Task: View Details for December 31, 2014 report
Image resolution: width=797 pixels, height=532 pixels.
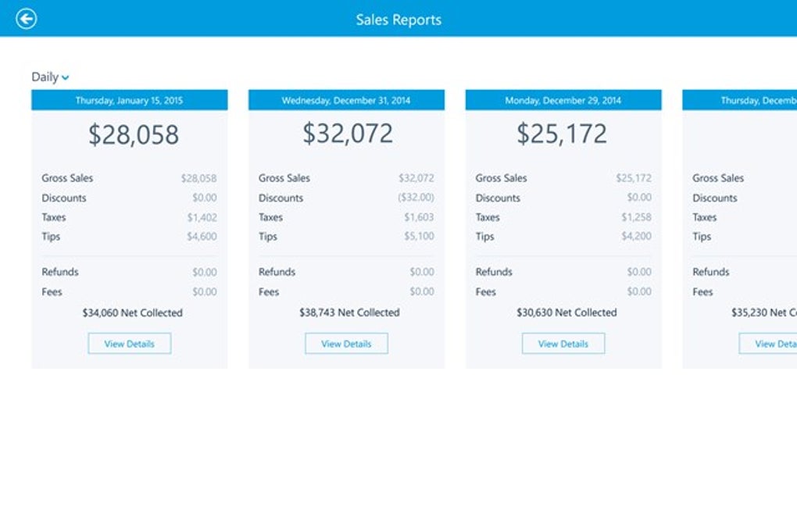Action: (x=346, y=344)
